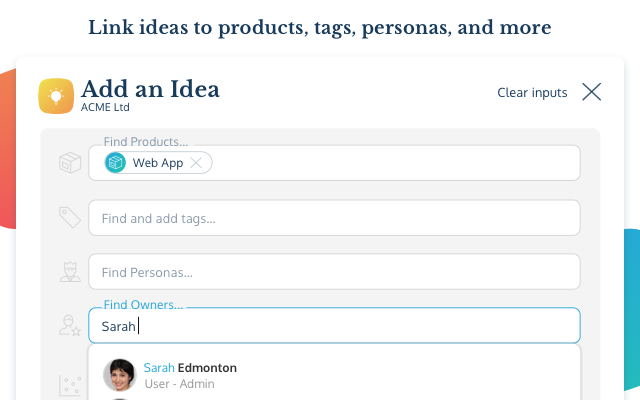Click the persona figure icon
The image size is (640, 400).
pyautogui.click(x=70, y=271)
